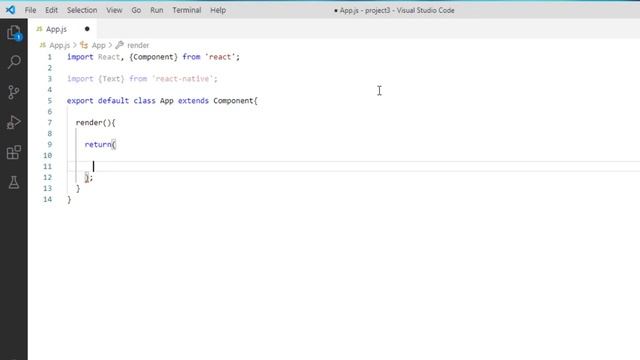Click the 'default' keyword on line 5
The height and width of the screenshot is (360, 640).
[x=113, y=101]
